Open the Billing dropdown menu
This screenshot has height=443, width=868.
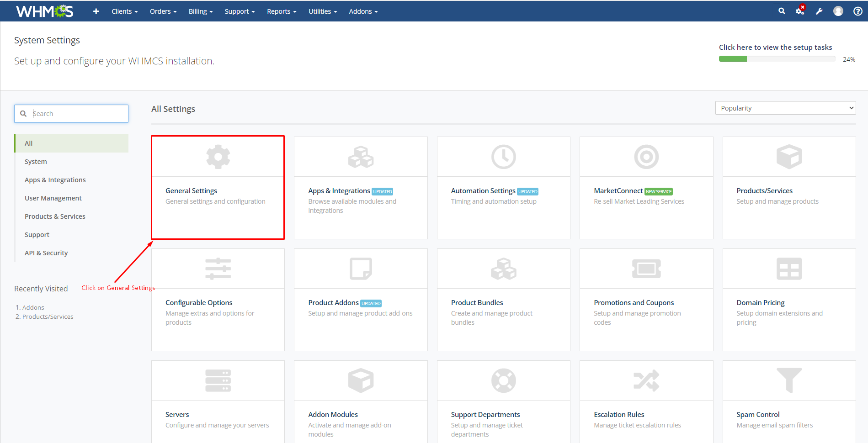point(201,11)
